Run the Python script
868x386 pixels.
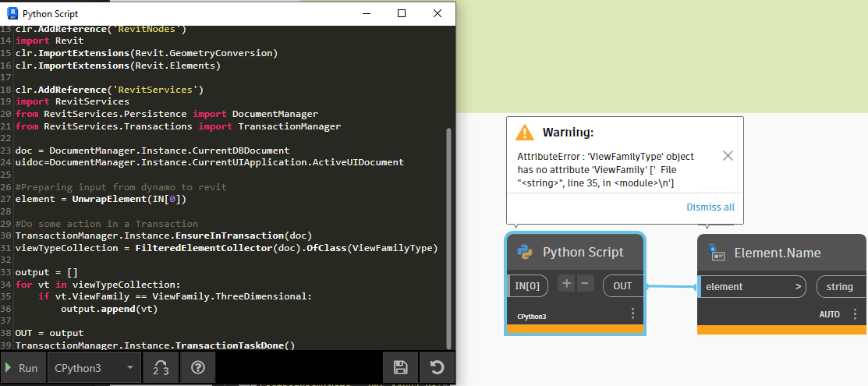coord(22,368)
